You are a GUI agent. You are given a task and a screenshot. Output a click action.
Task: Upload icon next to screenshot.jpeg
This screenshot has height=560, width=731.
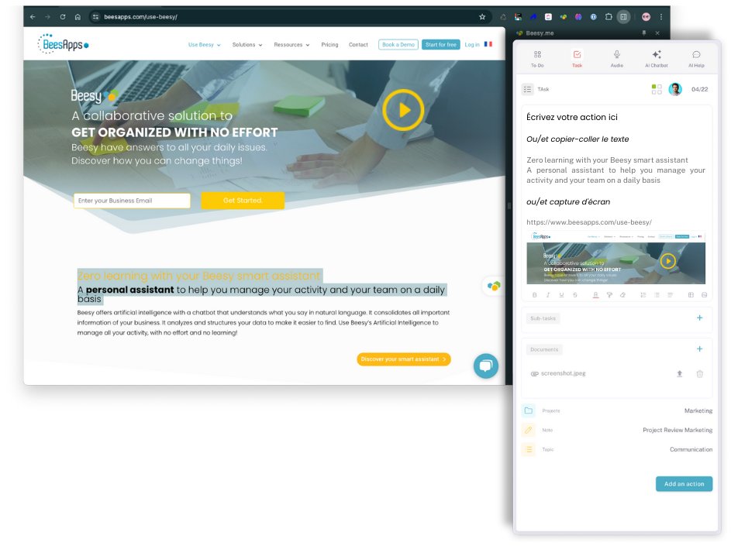coord(679,373)
